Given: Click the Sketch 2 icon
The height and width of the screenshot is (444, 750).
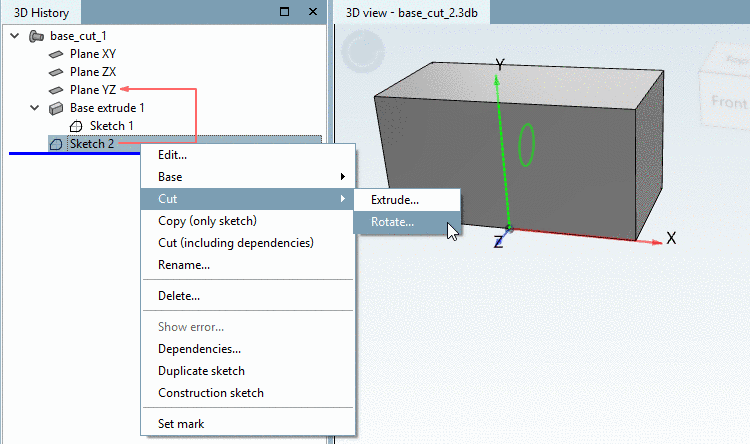Looking at the screenshot, I should click(56, 144).
